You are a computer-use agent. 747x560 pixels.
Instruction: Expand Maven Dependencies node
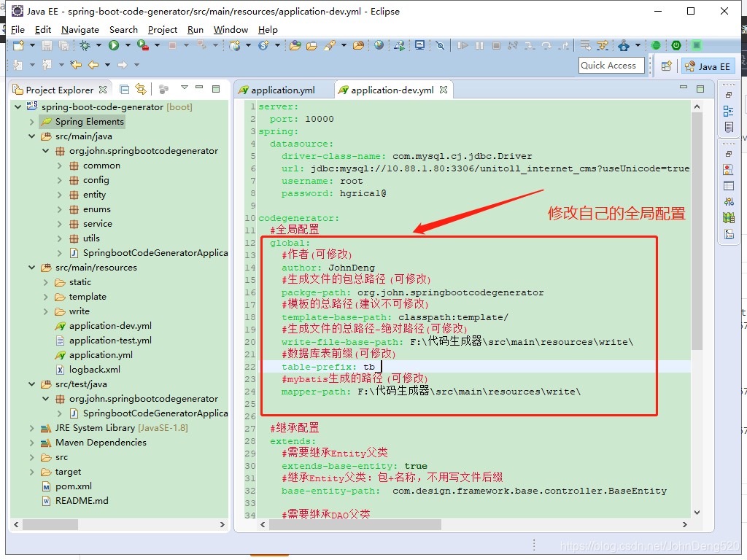pyautogui.click(x=31, y=443)
